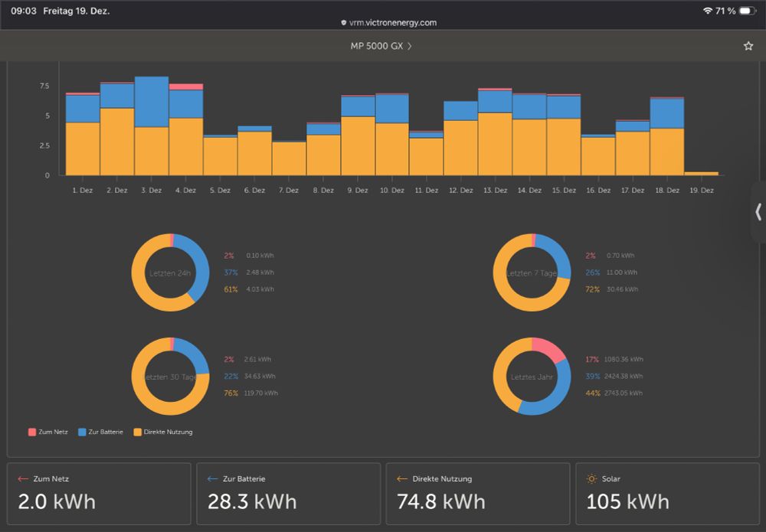This screenshot has height=532, width=766.
Task: Tap the clock in the iPad status bar
Action: pos(19,11)
